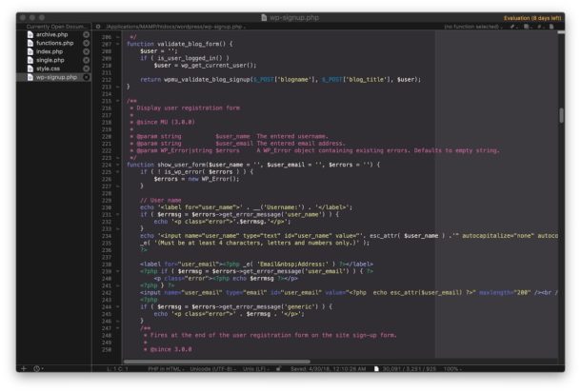The height and width of the screenshot is (392, 581).
Task: Click the style.css file icon in sidebar
Action: pyautogui.click(x=30, y=69)
